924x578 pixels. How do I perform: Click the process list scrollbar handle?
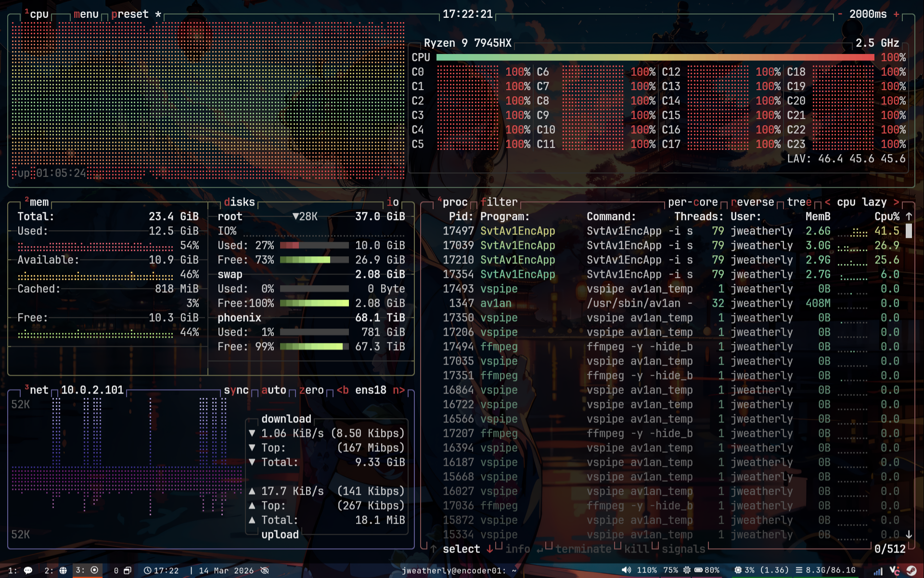coord(909,231)
